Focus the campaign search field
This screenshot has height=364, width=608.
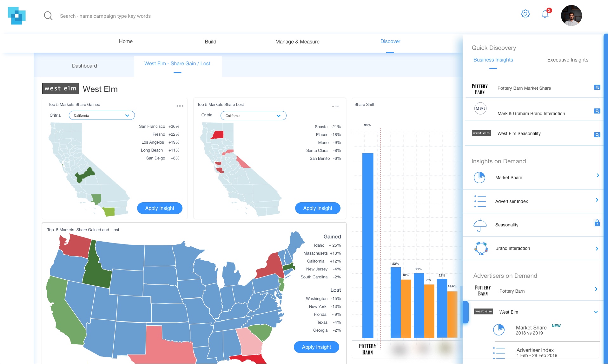[105, 16]
